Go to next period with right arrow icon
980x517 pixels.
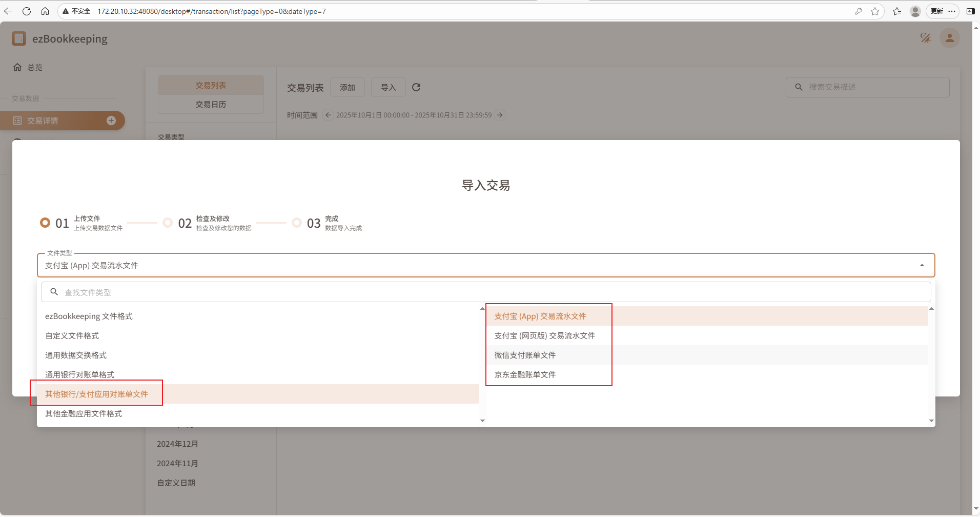pyautogui.click(x=499, y=115)
